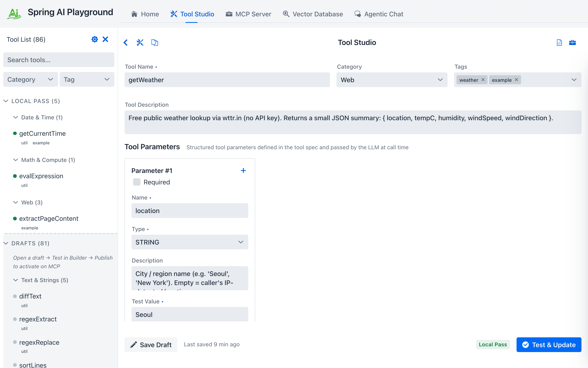Viewport: 588px width, 368px height.
Task: Click the MCP Server briefcase icon
Action: click(x=229, y=14)
